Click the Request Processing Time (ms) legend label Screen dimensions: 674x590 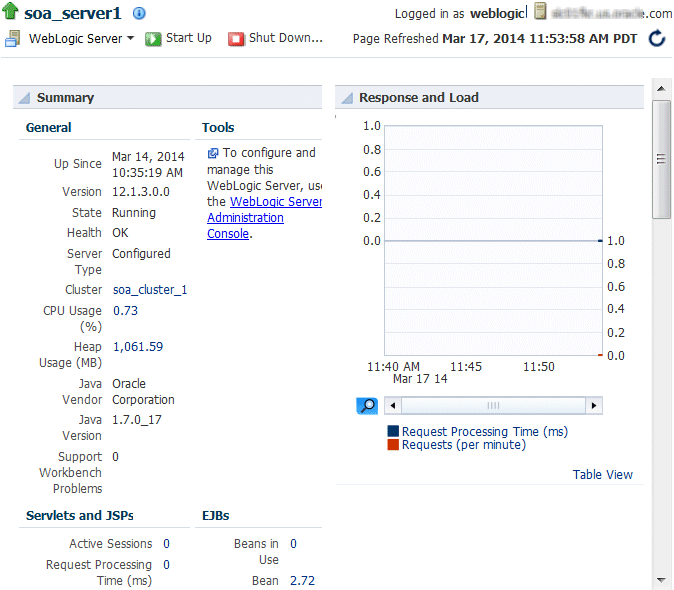pyautogui.click(x=485, y=431)
